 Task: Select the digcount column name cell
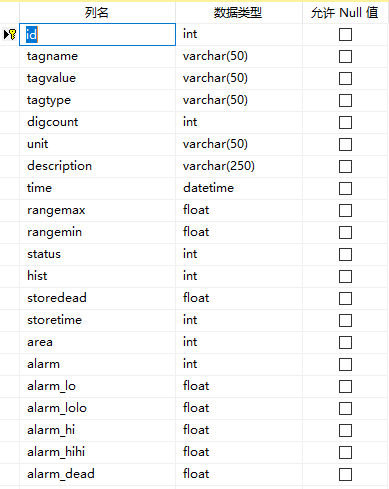click(97, 122)
